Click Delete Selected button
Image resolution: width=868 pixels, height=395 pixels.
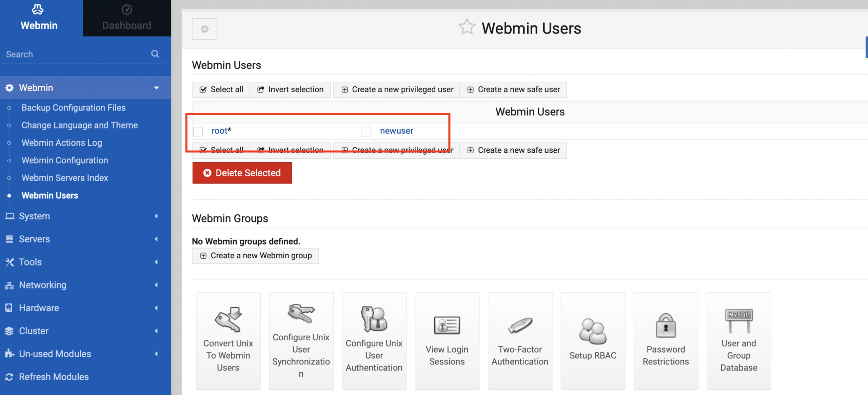pos(242,173)
